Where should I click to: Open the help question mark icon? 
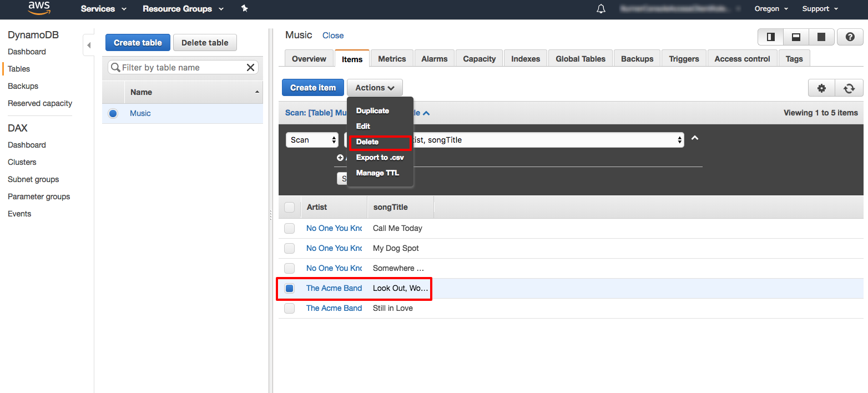coord(850,37)
